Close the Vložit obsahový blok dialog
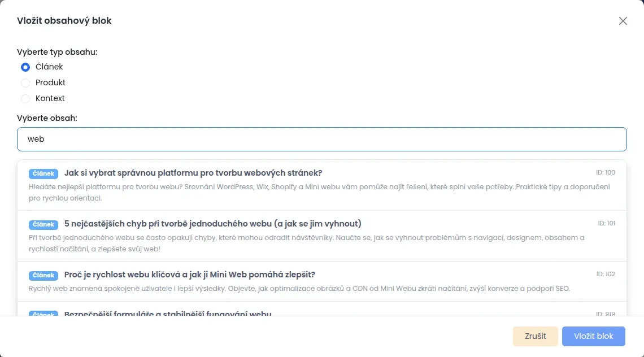This screenshot has width=644, height=357. 623,21
